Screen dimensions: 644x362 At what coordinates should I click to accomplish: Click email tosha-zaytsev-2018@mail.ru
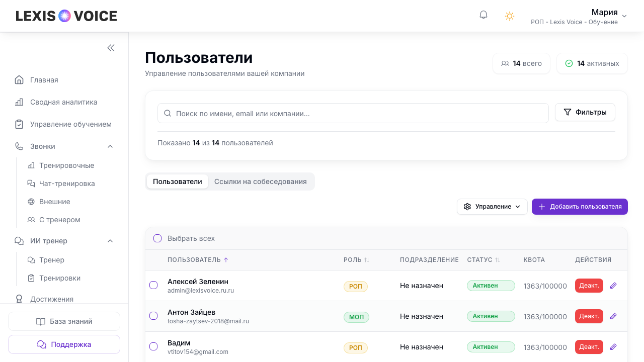point(208,321)
